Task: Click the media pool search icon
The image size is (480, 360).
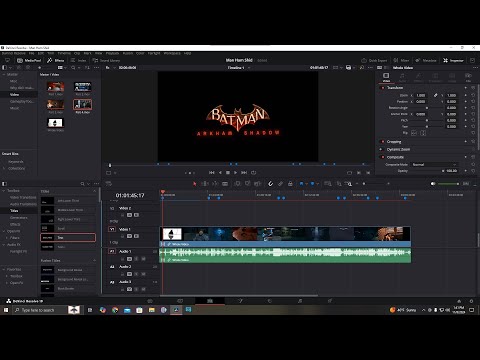Action: [x=73, y=68]
